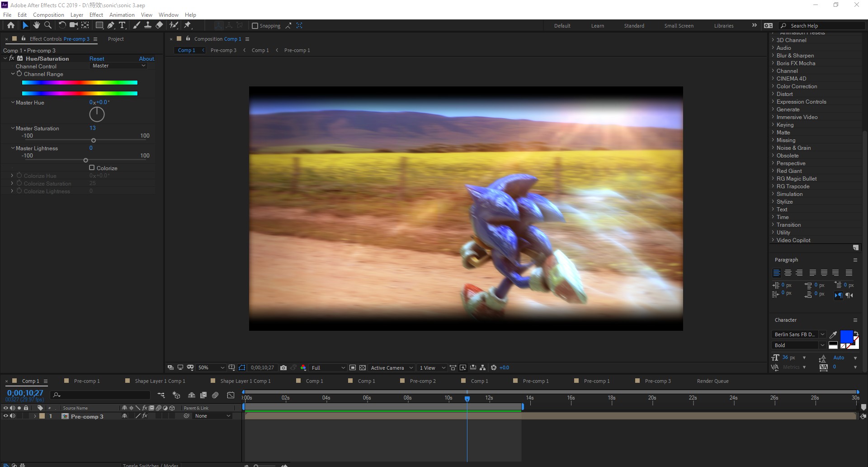Image resolution: width=868 pixels, height=467 pixels.
Task: Select the Zoom tool in the toolbar
Action: click(48, 25)
